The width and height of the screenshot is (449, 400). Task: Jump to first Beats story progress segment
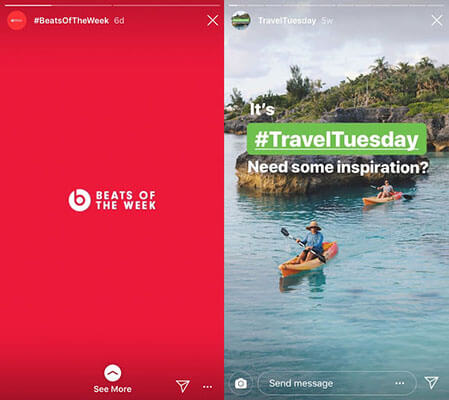coord(58,5)
